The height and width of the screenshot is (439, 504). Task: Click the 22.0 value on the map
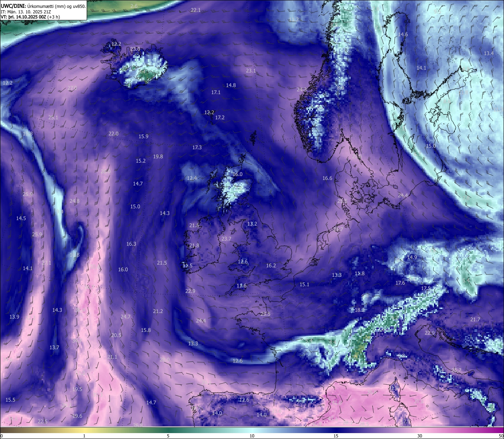tap(113, 133)
